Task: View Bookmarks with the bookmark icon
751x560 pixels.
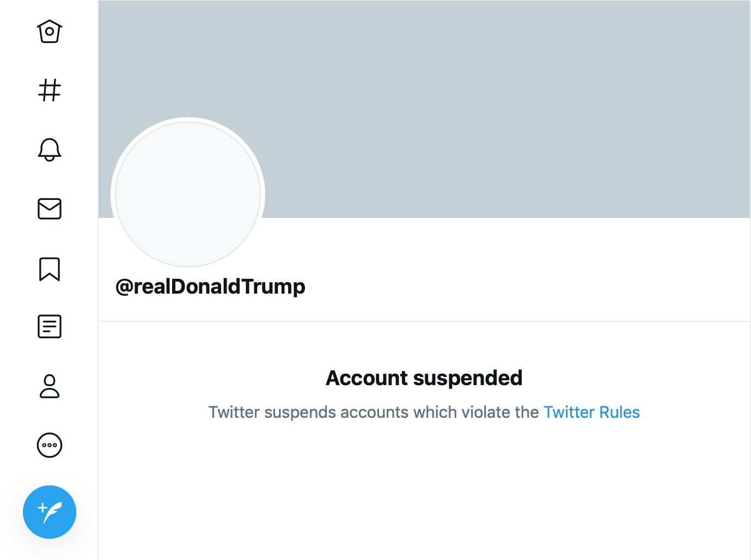Action: pos(50,269)
